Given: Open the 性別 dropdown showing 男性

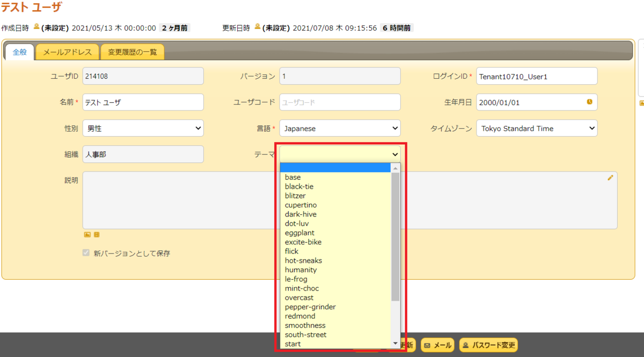Looking at the screenshot, I should point(143,128).
